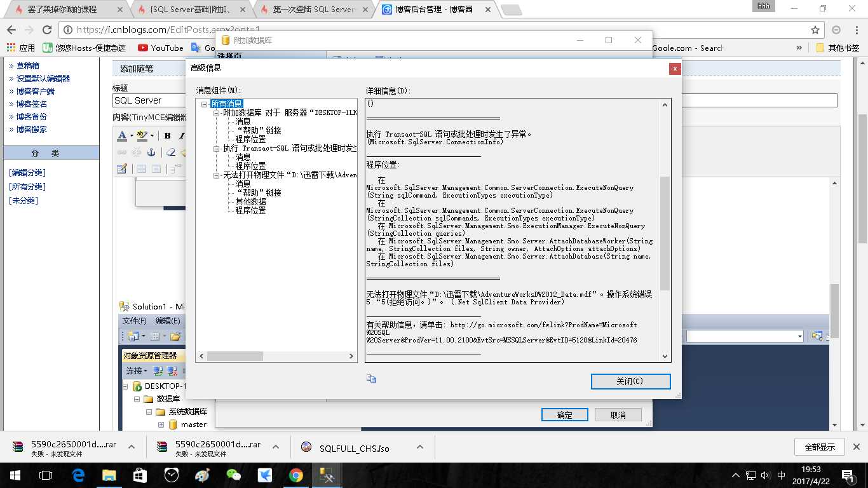Select the 所有消息 tree item
The height and width of the screenshot is (488, 868).
(x=227, y=104)
